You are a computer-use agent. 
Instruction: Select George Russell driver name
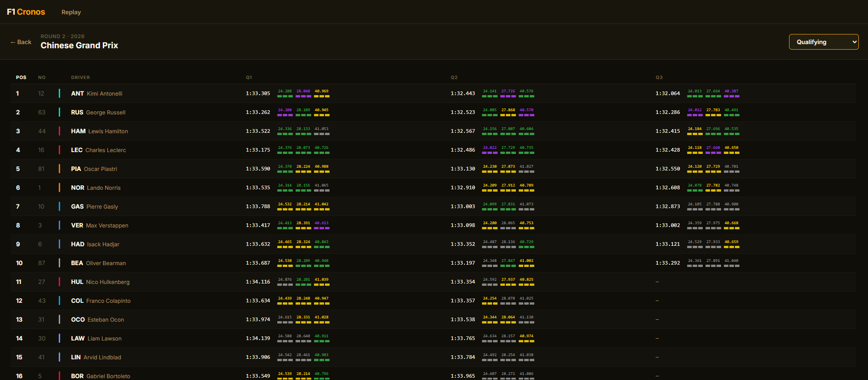click(x=106, y=113)
